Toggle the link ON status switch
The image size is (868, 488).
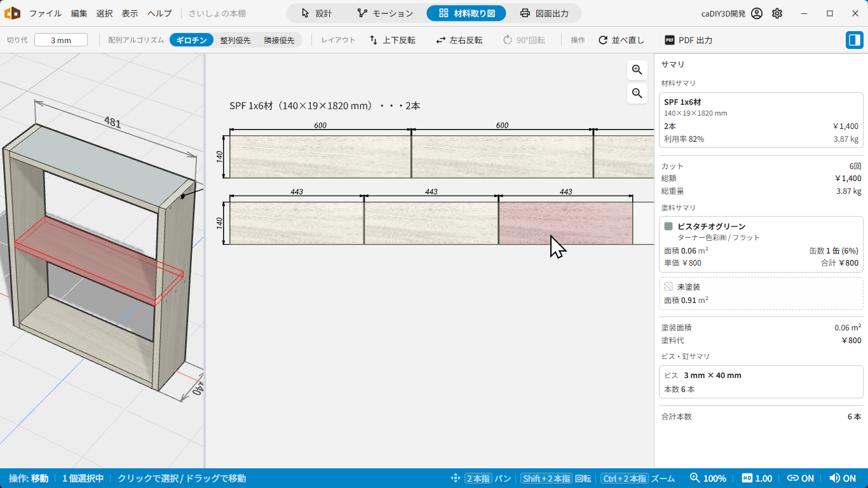(x=801, y=478)
